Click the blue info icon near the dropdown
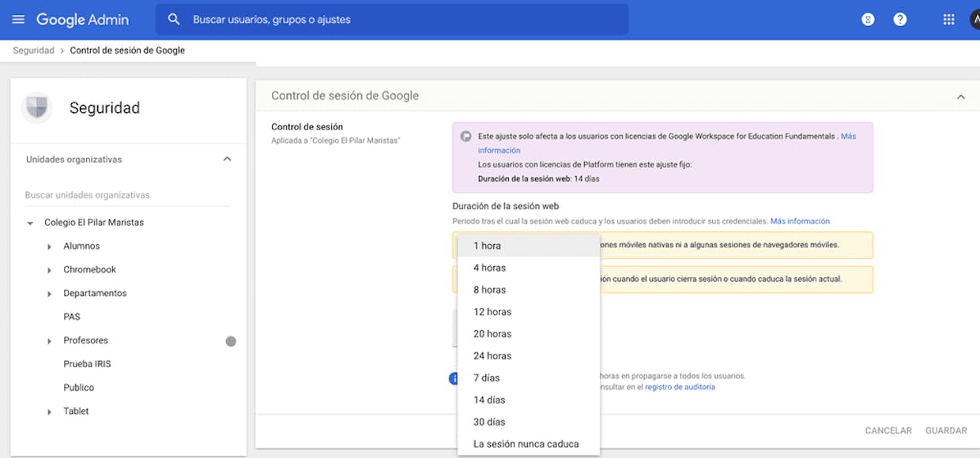The width and height of the screenshot is (980, 458). coord(453,379)
